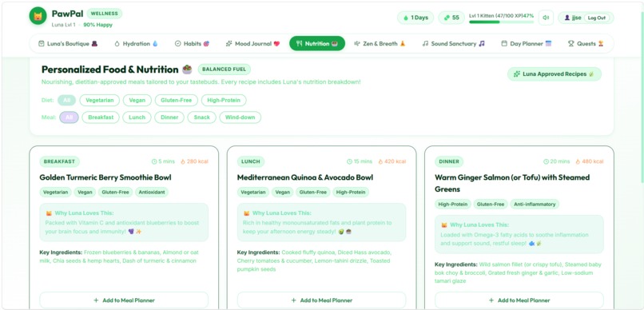Click the WELLNESS badge
Viewport: 644px width, 310px height.
[105, 14]
